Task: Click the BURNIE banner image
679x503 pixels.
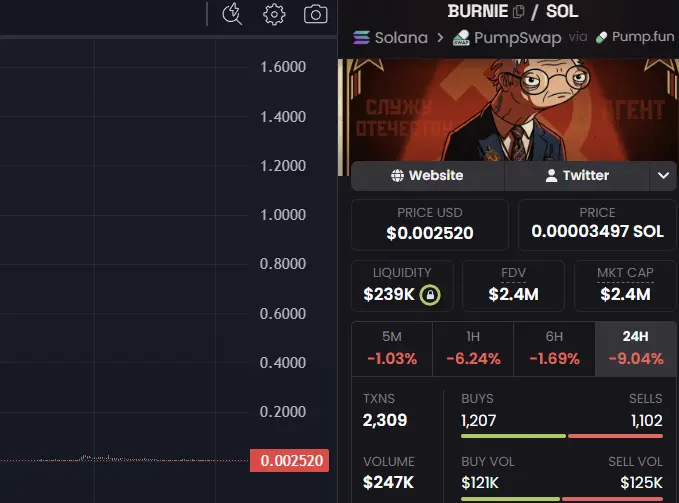Action: (509, 110)
